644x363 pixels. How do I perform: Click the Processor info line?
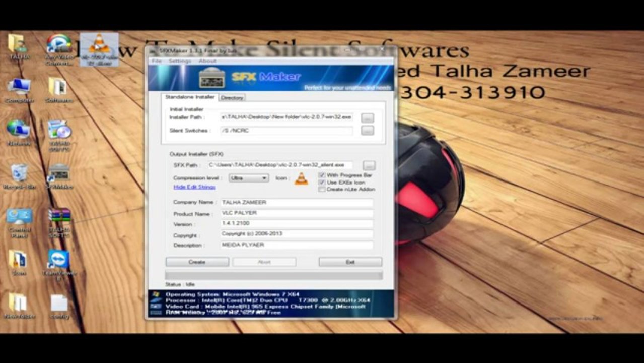[267, 300]
